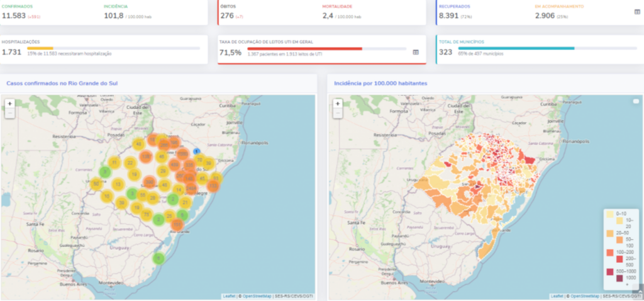This screenshot has height=301, width=644.
Task: Click the green cluster marker near Uruguay's coast
Action: point(158,258)
